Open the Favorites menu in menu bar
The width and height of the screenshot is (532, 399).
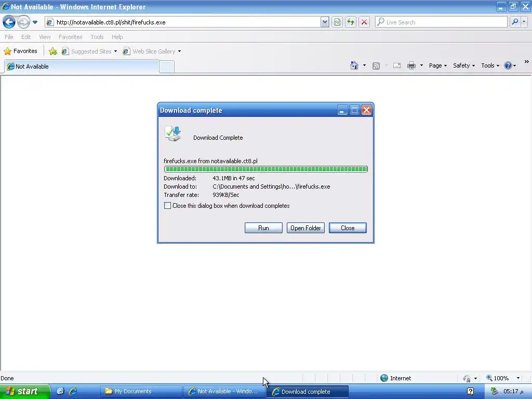70,37
